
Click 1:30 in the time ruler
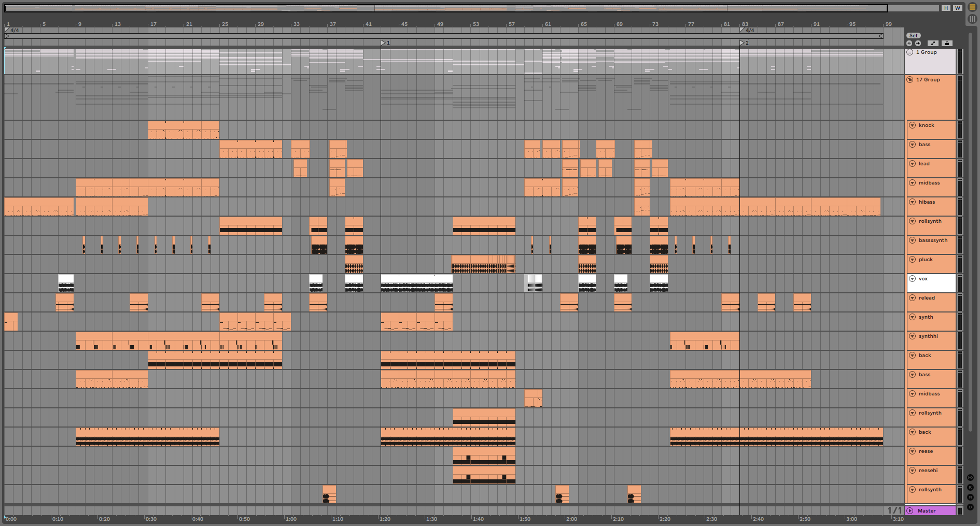pyautogui.click(x=431, y=519)
